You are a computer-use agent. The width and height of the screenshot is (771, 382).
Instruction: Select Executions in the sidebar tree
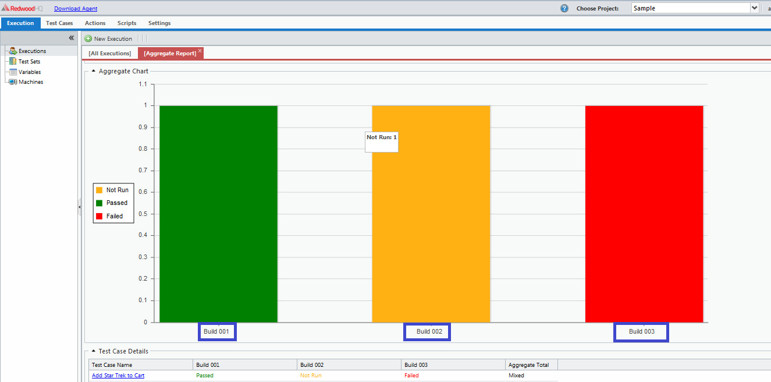coord(32,51)
